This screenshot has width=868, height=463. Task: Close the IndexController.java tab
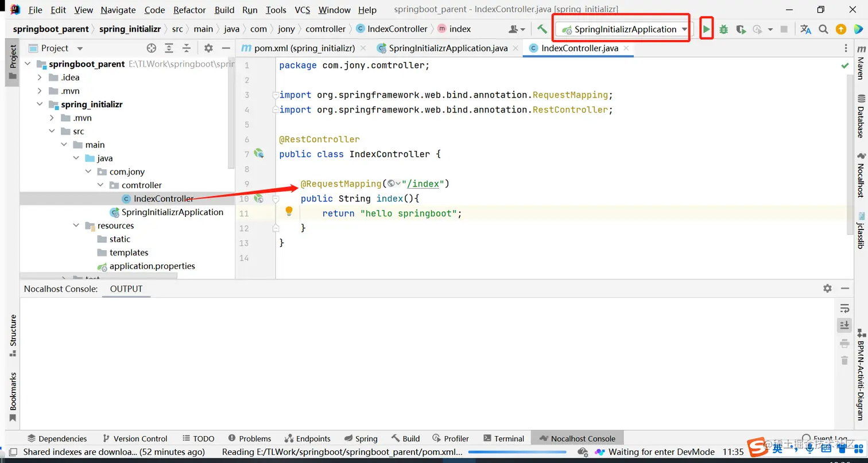626,48
